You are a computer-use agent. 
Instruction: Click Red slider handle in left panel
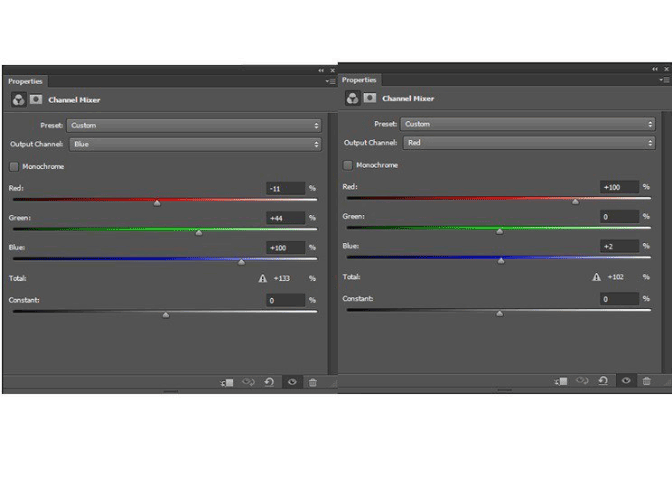pyautogui.click(x=157, y=203)
